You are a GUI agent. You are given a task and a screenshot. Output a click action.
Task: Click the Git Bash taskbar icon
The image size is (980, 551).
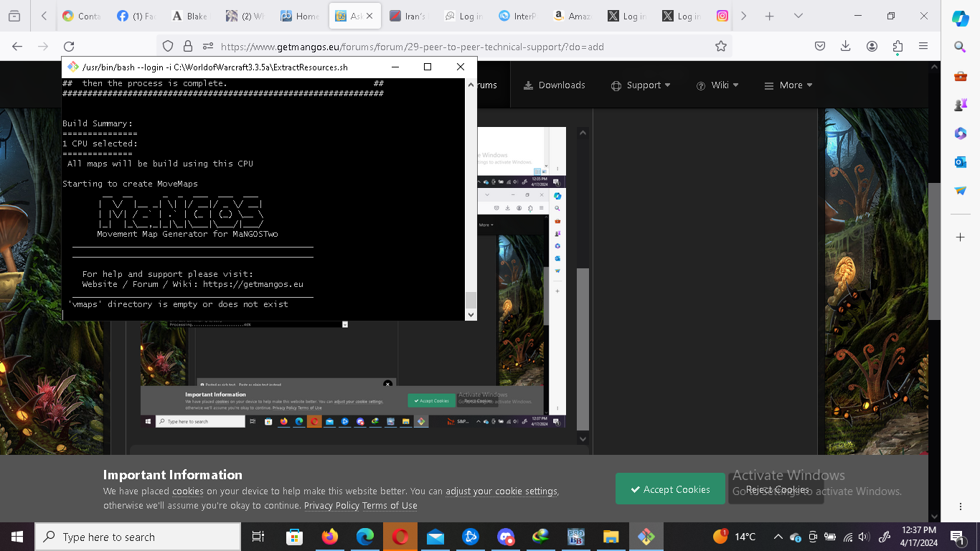(x=646, y=537)
